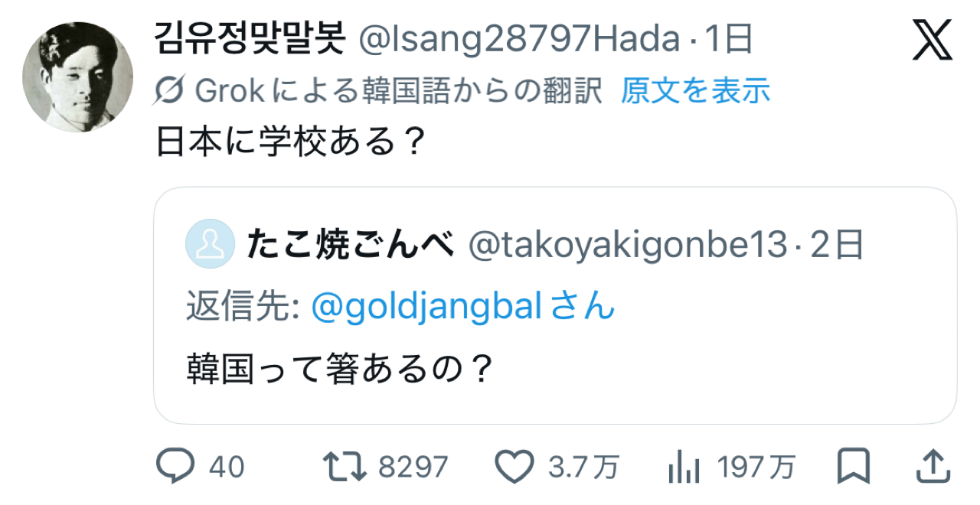Open the @goldjangbal mention link
This screenshot has width=980, height=505.
(427, 307)
